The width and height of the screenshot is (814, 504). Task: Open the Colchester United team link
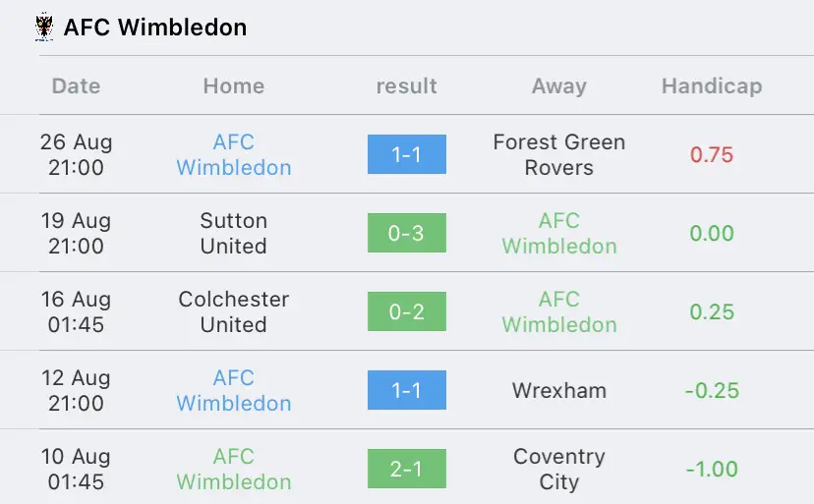234,311
